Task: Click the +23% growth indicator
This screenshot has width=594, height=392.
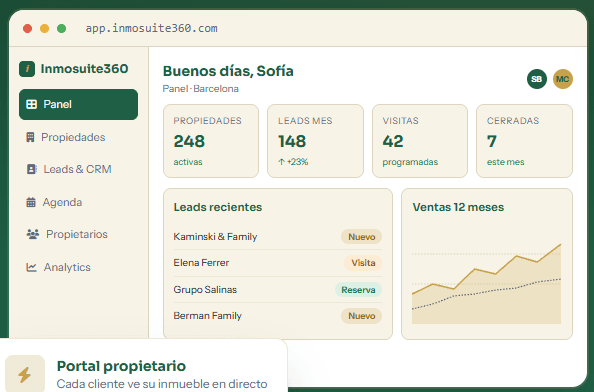Action: (293, 162)
